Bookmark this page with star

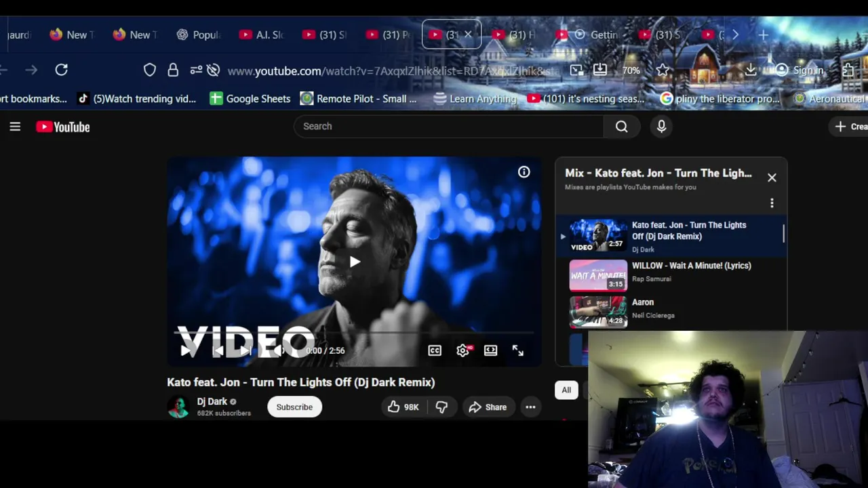(663, 70)
